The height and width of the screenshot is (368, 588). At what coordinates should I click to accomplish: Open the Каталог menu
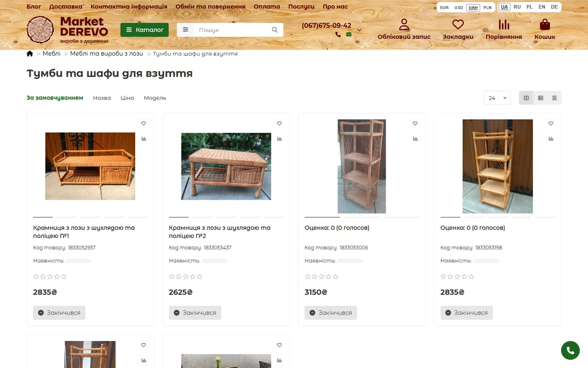coord(145,30)
